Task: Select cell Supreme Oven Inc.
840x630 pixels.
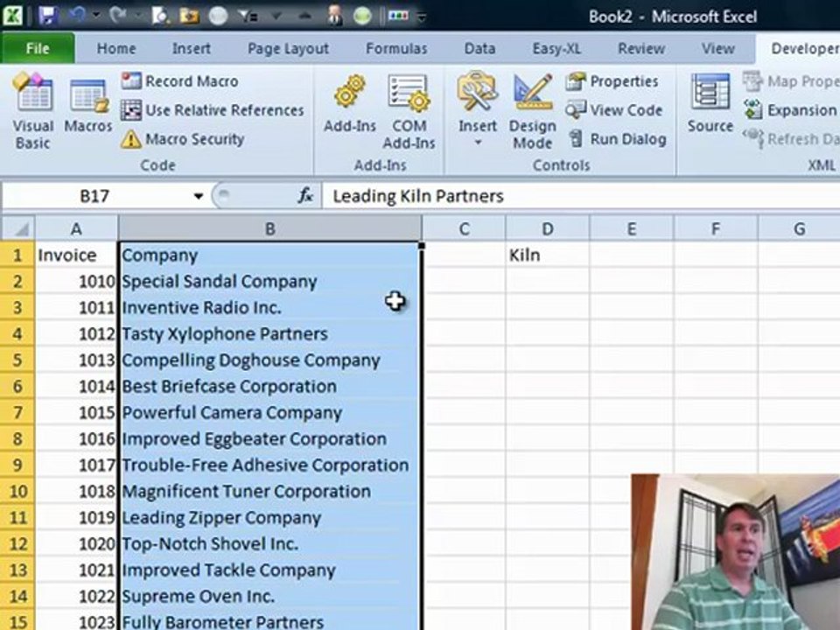Action: 270,596
